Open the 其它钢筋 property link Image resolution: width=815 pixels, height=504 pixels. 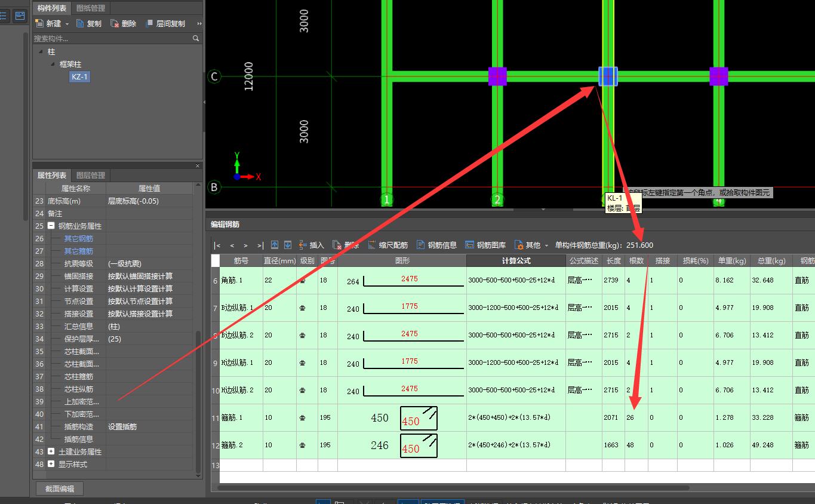click(x=79, y=238)
